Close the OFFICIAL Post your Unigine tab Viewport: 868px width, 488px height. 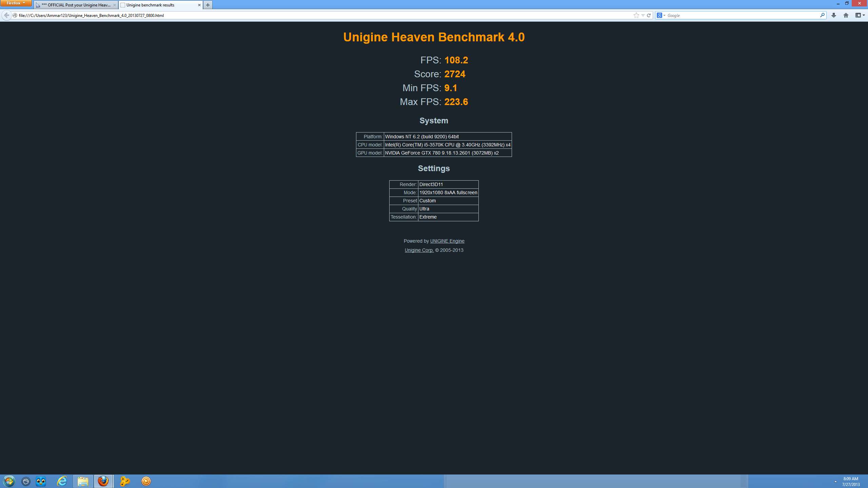click(x=114, y=5)
